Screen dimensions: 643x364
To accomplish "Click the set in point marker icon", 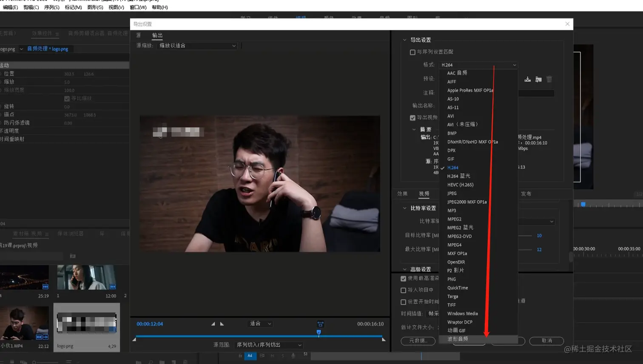I will (x=213, y=324).
